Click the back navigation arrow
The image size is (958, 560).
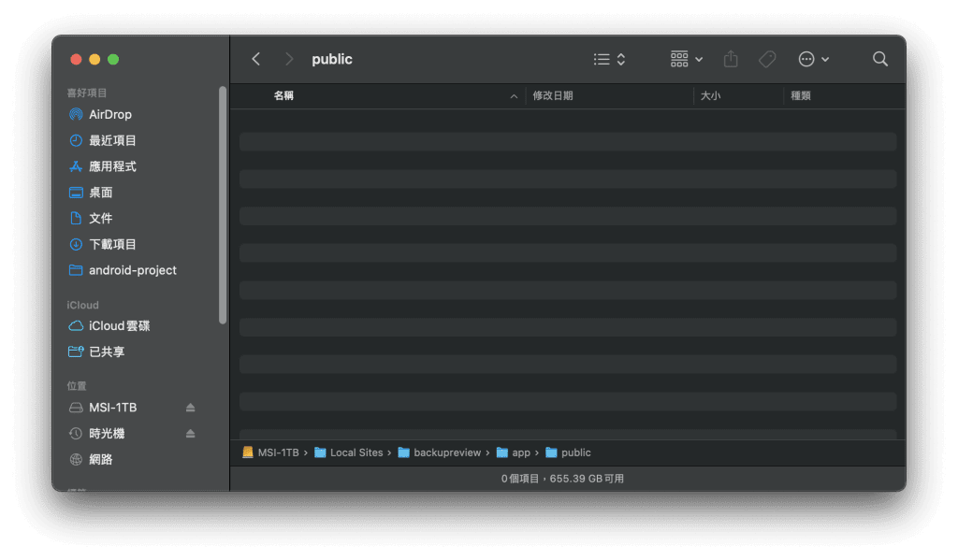pos(255,59)
